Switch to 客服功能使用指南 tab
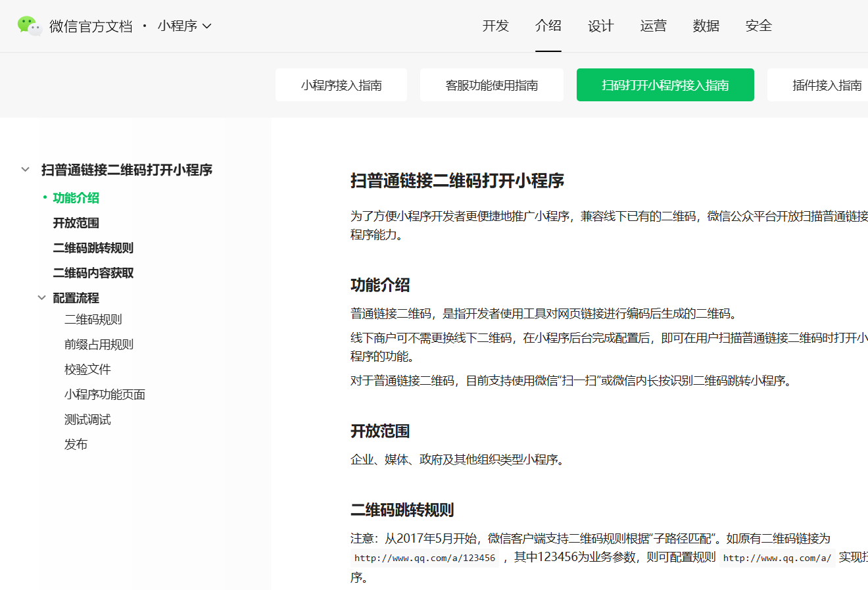The height and width of the screenshot is (590, 868). (x=491, y=85)
